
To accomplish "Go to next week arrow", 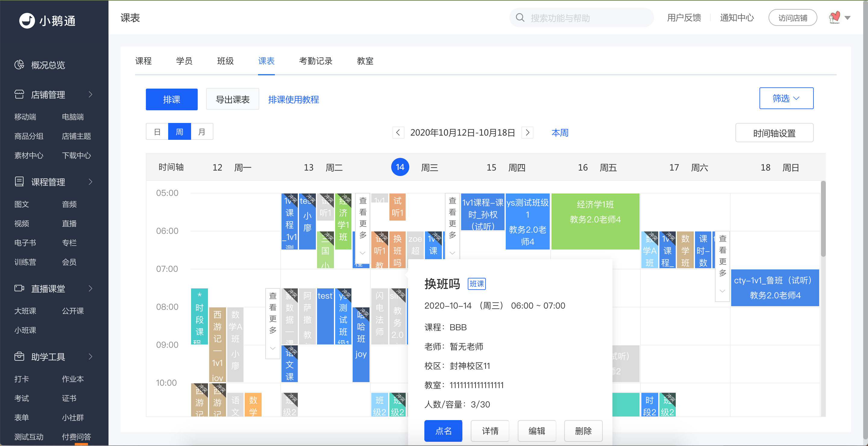I will pos(527,132).
